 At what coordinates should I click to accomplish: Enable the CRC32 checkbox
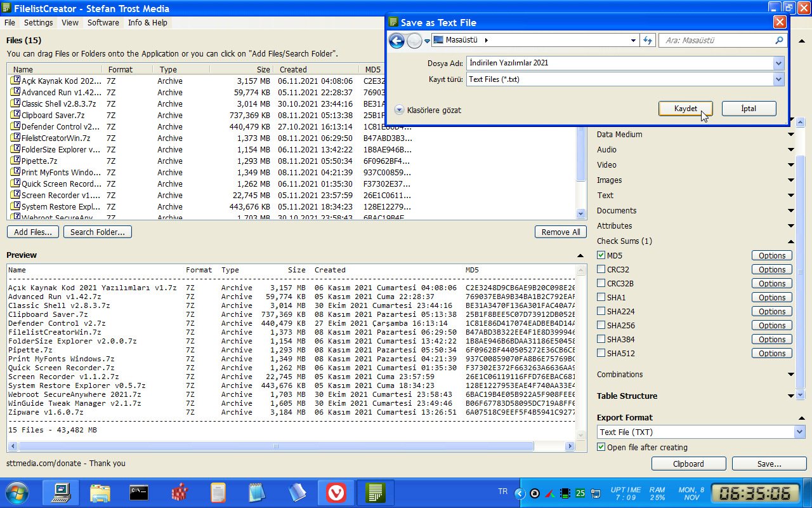601,269
